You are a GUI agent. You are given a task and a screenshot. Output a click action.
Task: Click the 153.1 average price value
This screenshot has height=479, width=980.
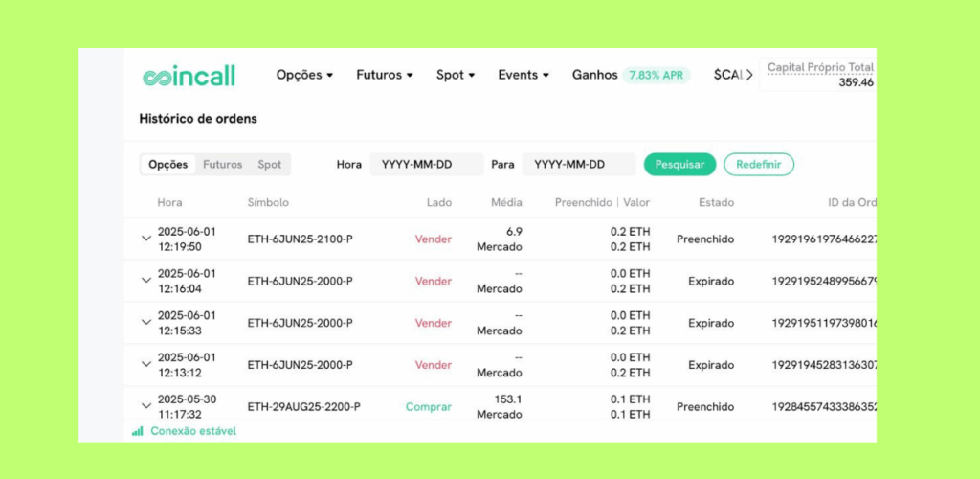[507, 399]
